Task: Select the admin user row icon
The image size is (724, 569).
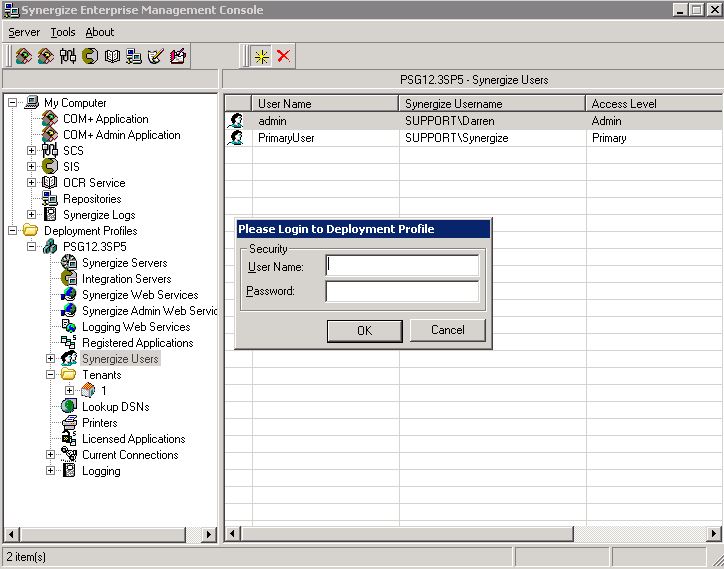Action: [237, 121]
